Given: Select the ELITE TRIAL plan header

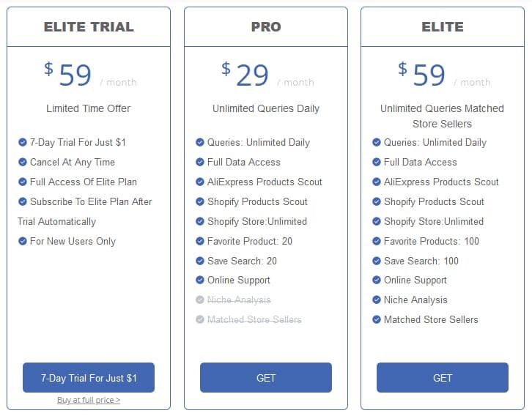Looking at the screenshot, I should 89,27.
